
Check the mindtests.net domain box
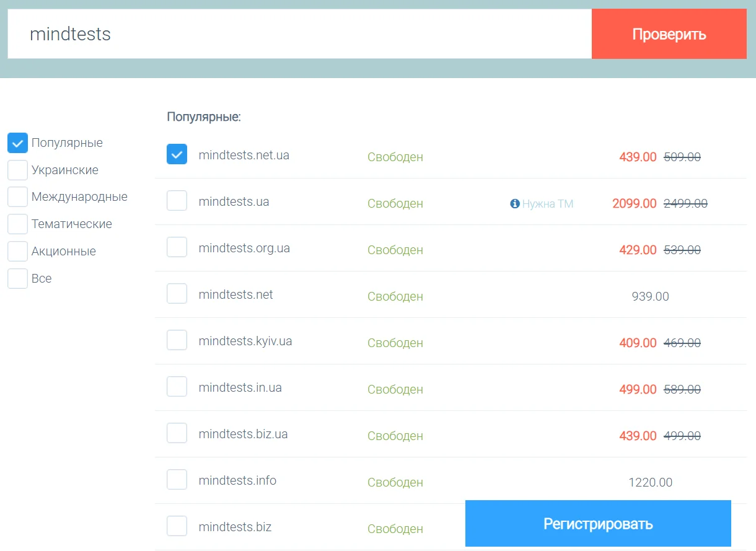tap(177, 294)
